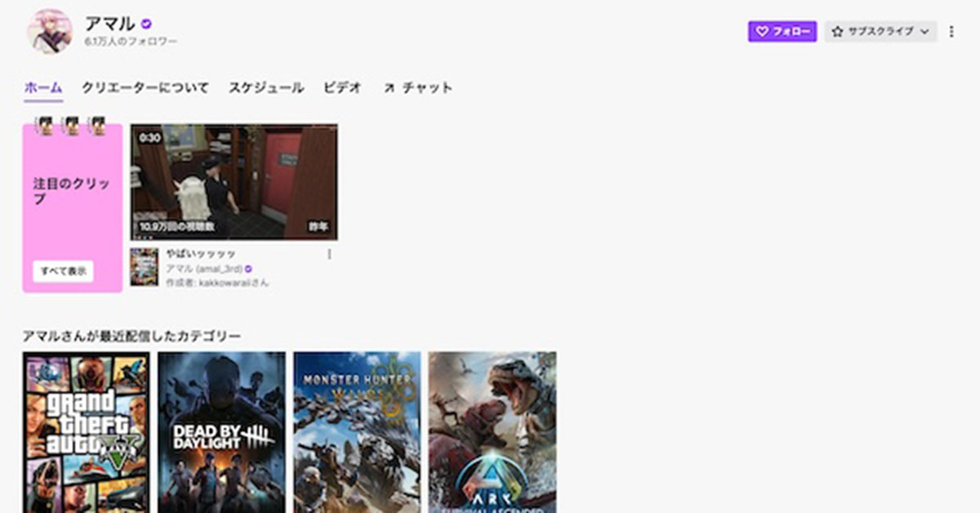Play the featured clip video thumbnail

pyautogui.click(x=234, y=182)
